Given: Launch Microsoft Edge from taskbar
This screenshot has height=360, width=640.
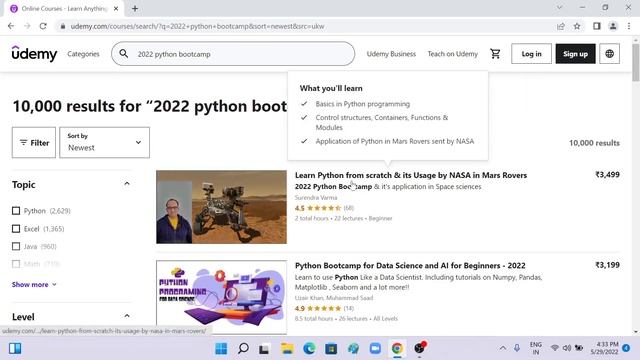Looking at the screenshot, I should tap(309, 349).
